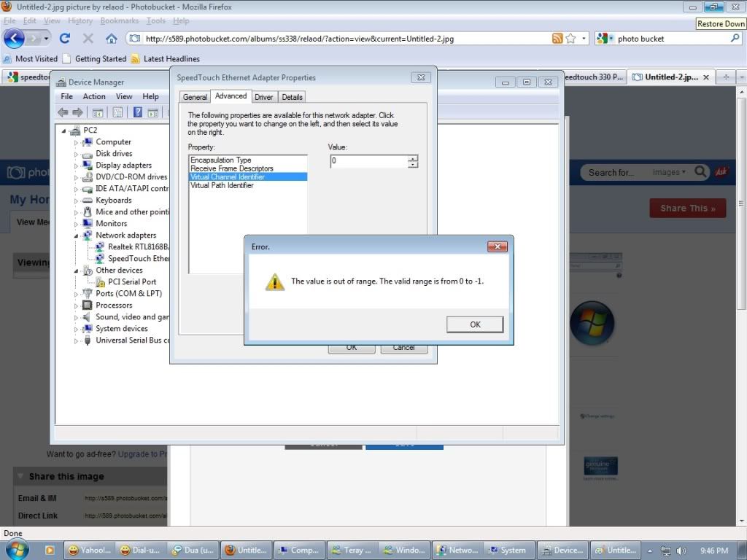This screenshot has width=747, height=560.
Task: Click OK in the Error dialog
Action: click(x=474, y=324)
